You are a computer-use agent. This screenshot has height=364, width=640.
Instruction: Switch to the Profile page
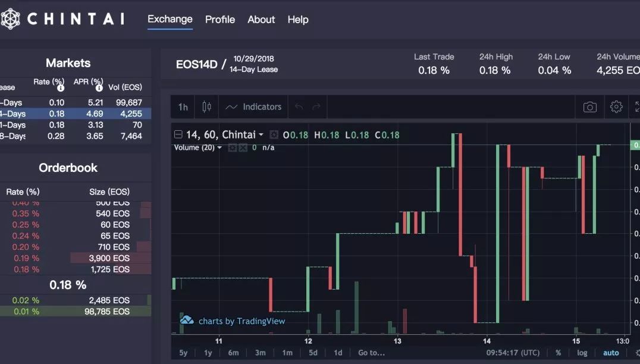click(219, 20)
